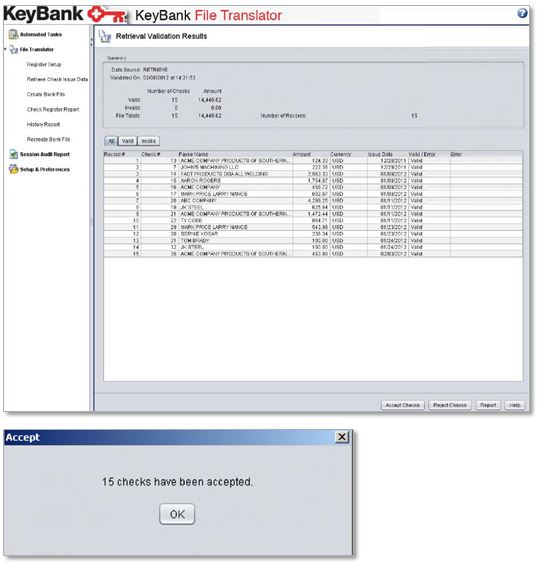538x562 pixels.
Task: Open History Report
Action: coord(43,124)
